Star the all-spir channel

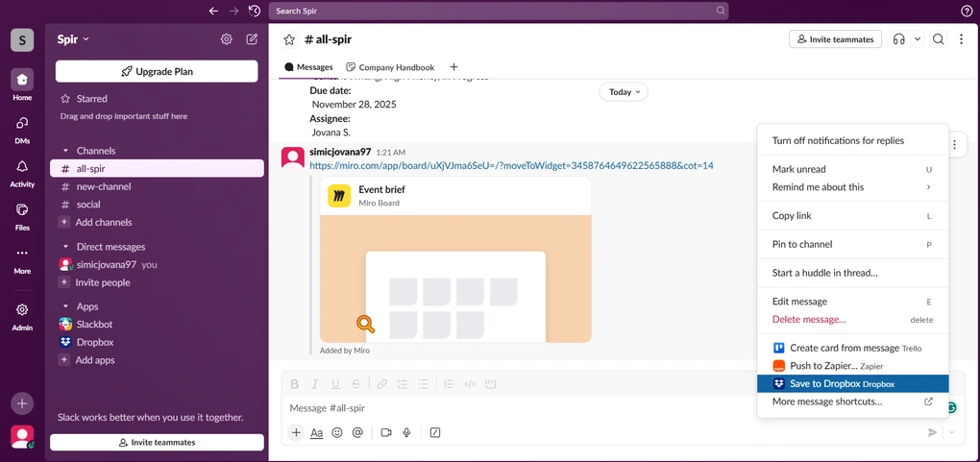pos(289,39)
